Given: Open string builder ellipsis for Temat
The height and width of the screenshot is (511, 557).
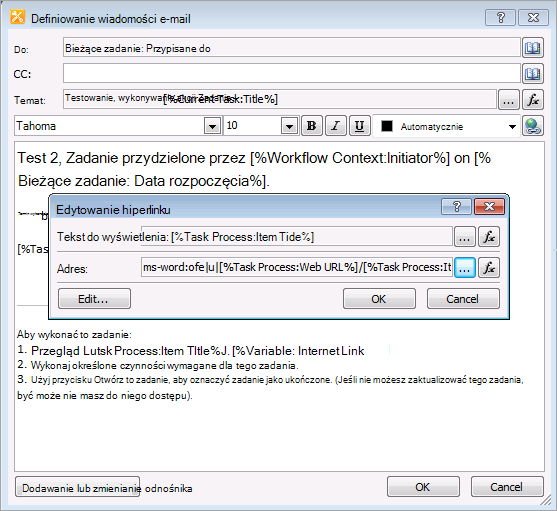Looking at the screenshot, I should point(509,99).
